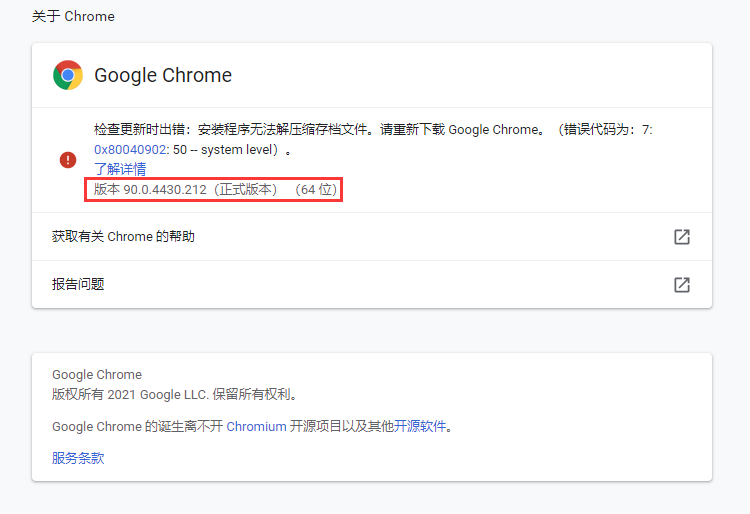Follow the Chromium link

click(x=256, y=426)
